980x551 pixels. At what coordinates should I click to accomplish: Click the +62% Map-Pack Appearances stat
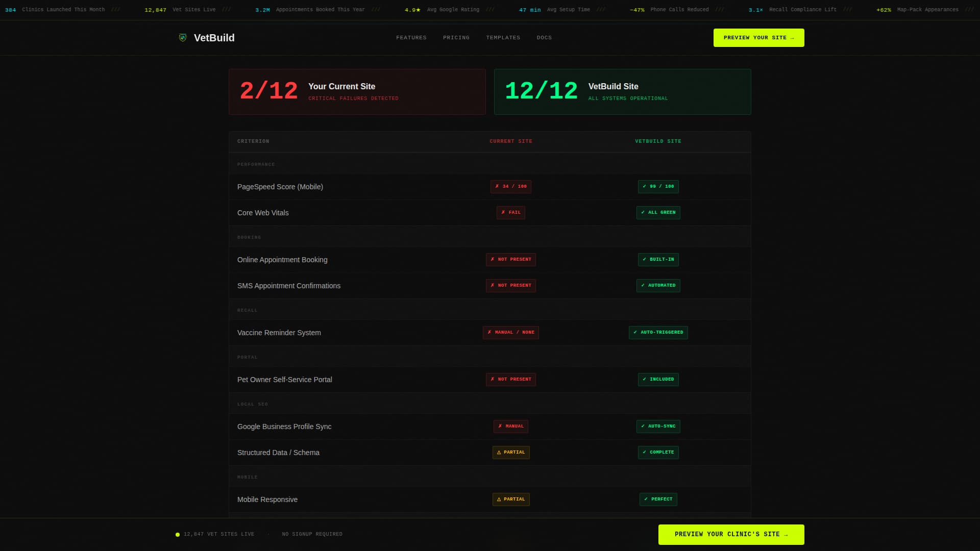click(x=917, y=10)
